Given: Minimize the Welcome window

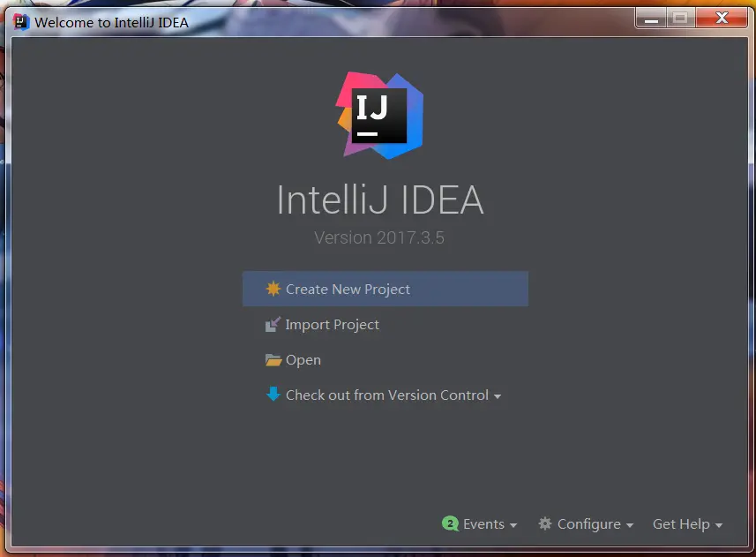Looking at the screenshot, I should tap(651, 19).
